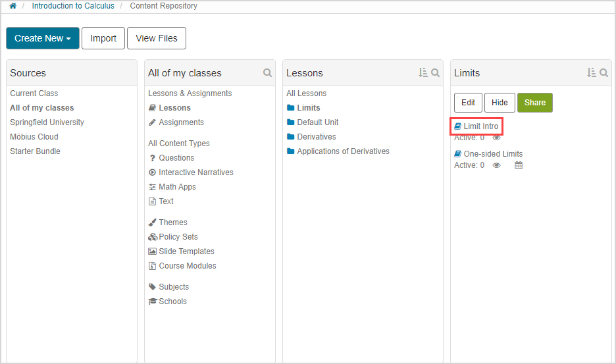Sort the Limits panel list
The width and height of the screenshot is (616, 364).
coord(591,73)
